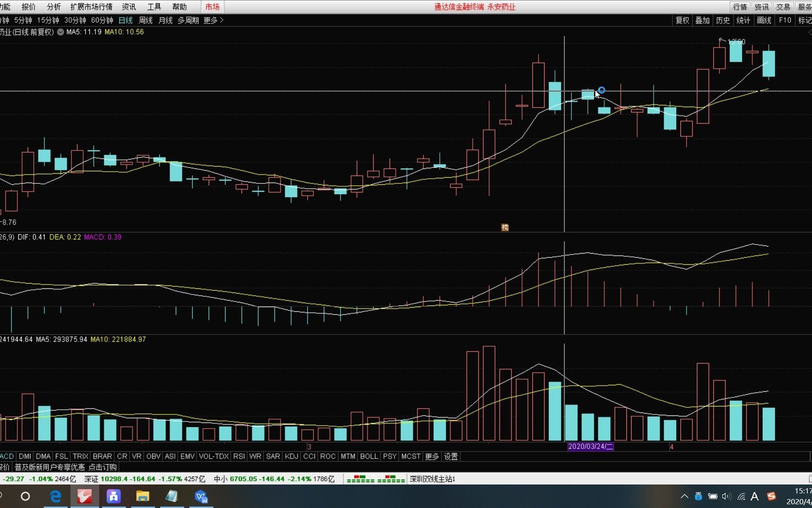The height and width of the screenshot is (508, 812).
Task: Open File Explorer from the taskbar
Action: (143, 496)
